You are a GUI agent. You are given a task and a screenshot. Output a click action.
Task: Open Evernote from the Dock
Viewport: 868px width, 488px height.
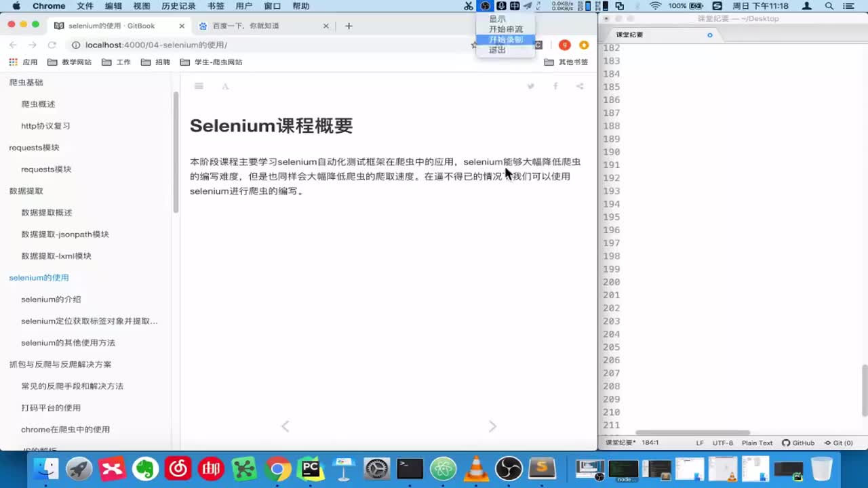(x=145, y=468)
